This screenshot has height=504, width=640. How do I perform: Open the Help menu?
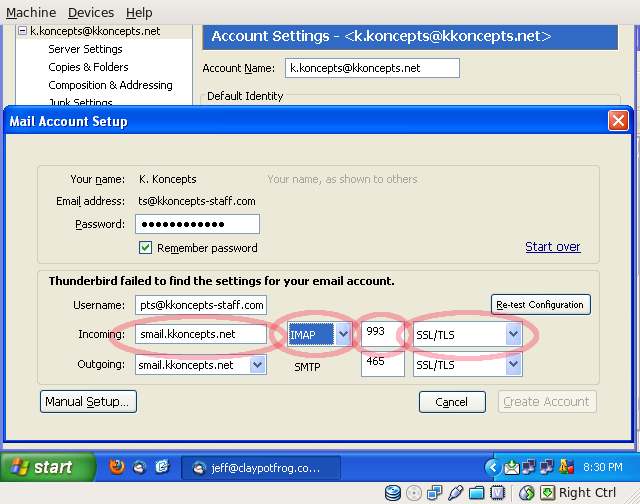(139, 13)
